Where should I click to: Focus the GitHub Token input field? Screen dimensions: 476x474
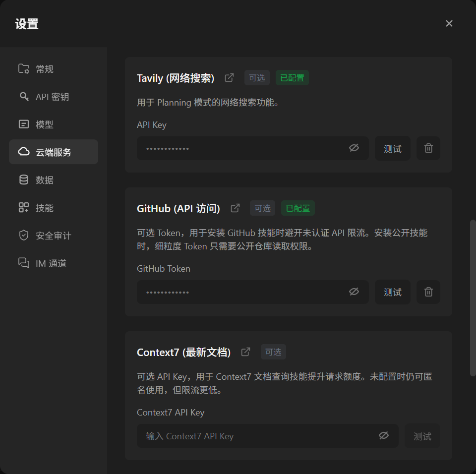click(x=252, y=292)
